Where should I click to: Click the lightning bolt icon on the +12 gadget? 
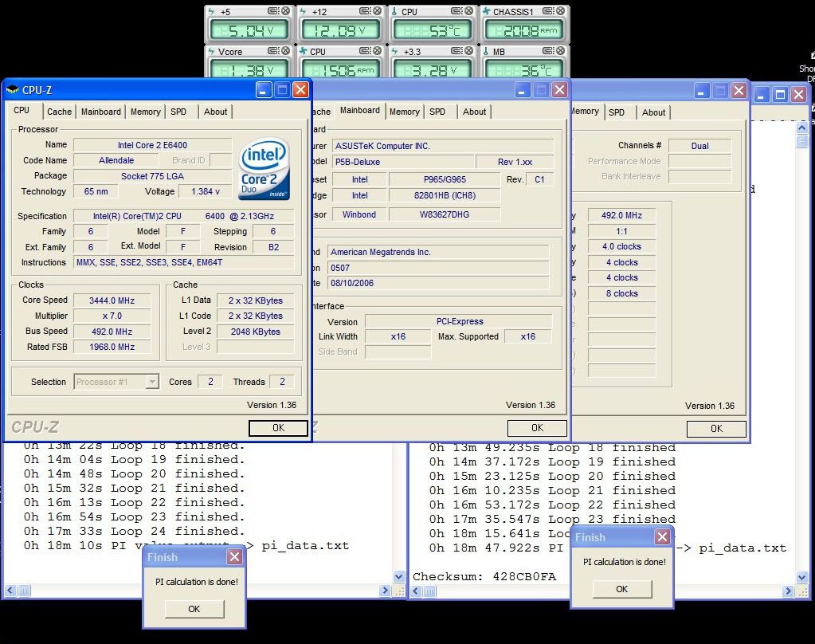(303, 11)
